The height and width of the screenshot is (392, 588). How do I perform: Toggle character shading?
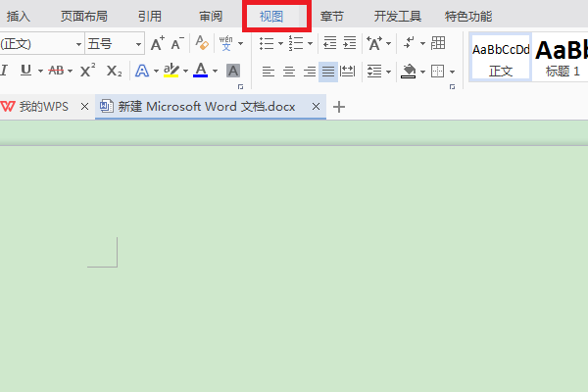pos(233,71)
